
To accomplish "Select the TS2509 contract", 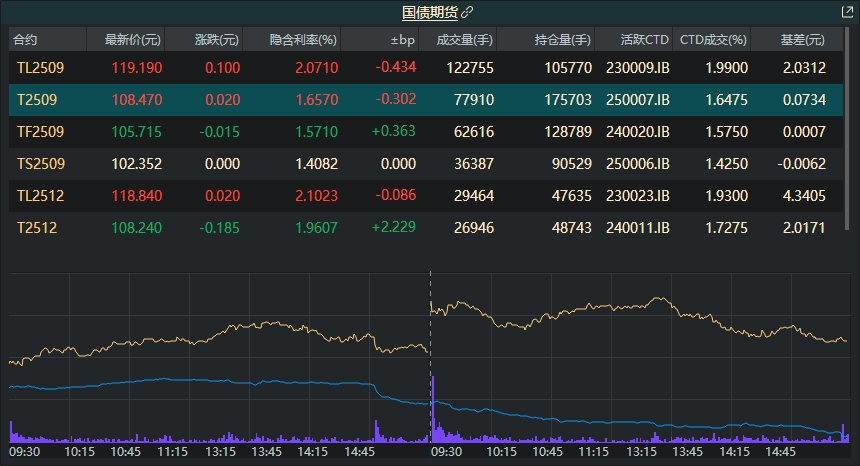I will (x=40, y=164).
